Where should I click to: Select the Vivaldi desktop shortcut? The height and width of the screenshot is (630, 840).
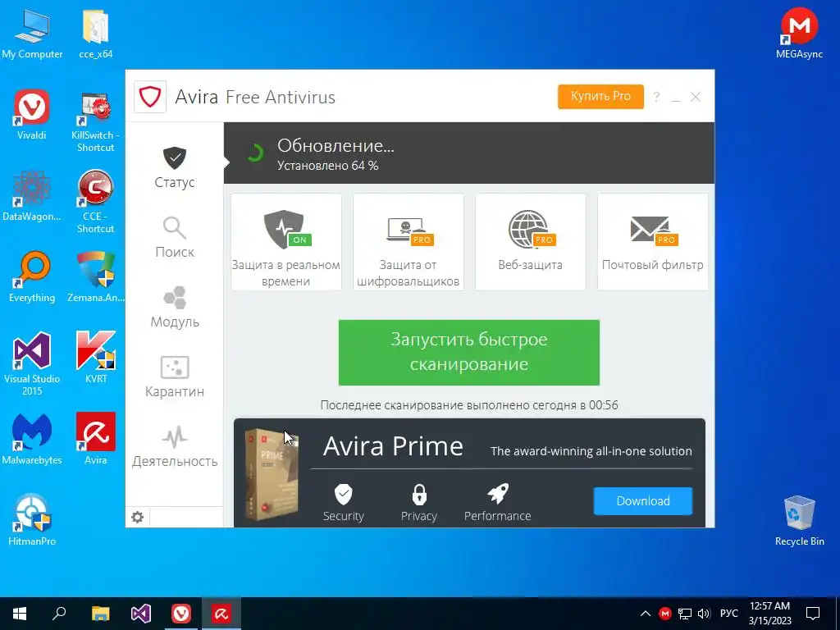pos(32,115)
